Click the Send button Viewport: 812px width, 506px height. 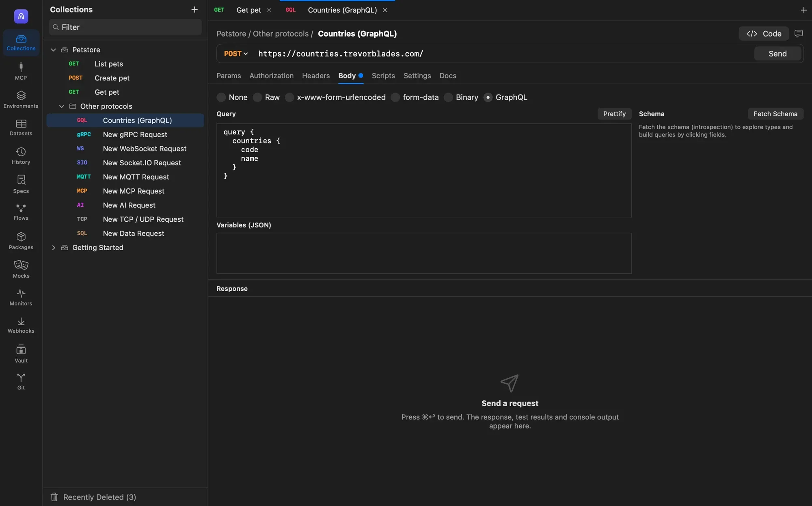(777, 54)
